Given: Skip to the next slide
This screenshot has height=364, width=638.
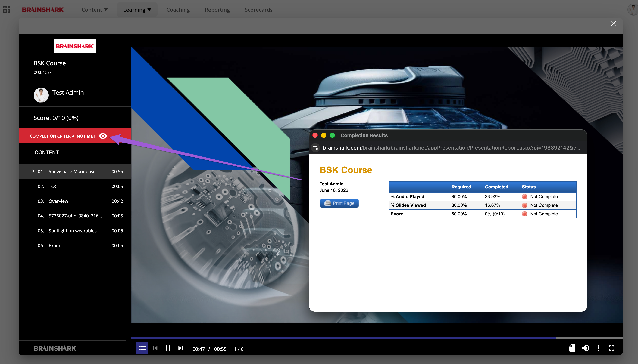Looking at the screenshot, I should pyautogui.click(x=181, y=348).
